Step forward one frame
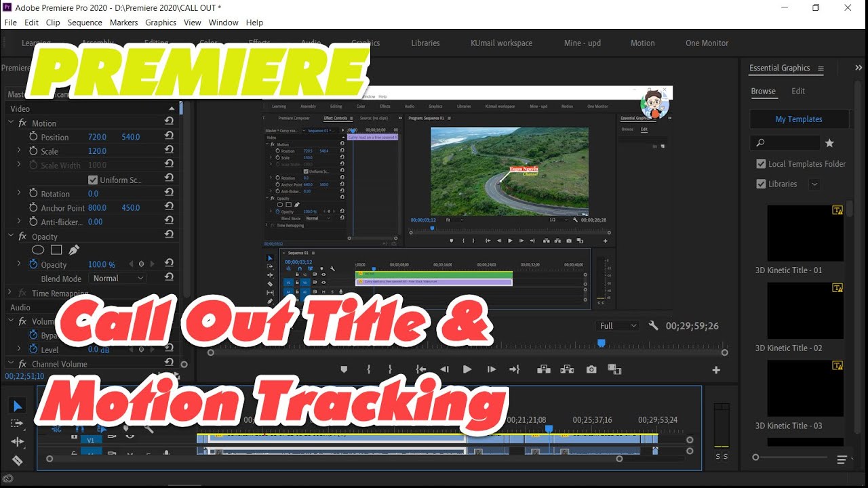Screen dimensions: 868x488 click(492, 369)
